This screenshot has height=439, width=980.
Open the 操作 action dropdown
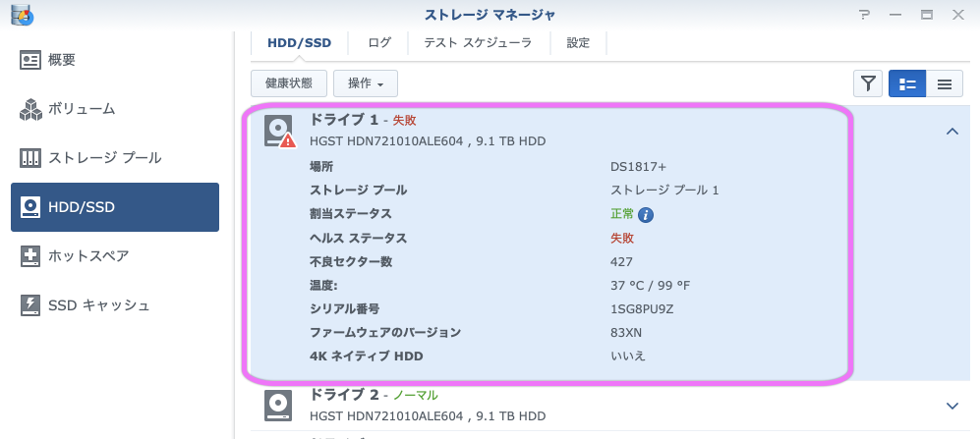tap(366, 83)
